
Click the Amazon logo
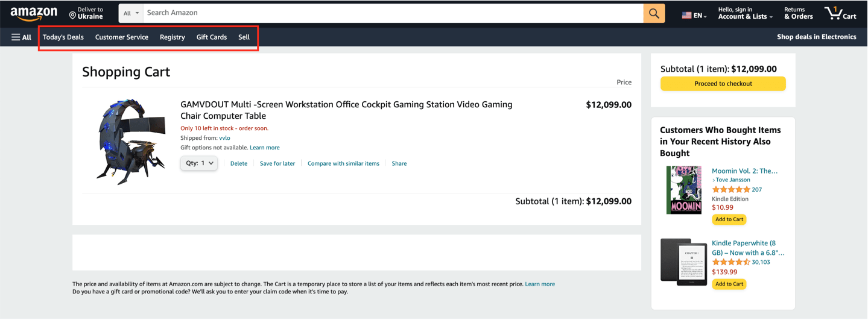point(34,13)
